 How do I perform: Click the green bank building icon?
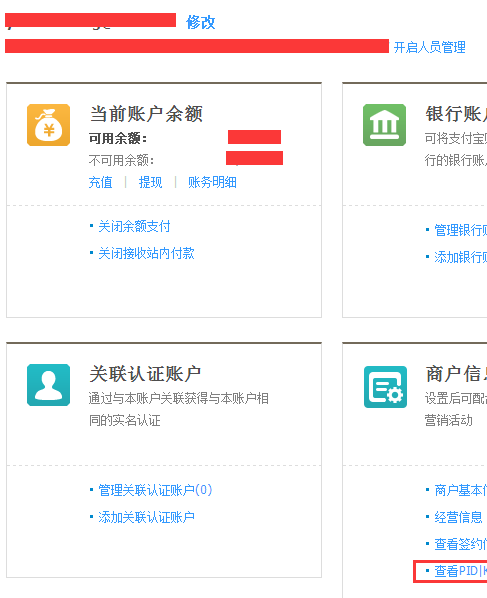[x=384, y=125]
